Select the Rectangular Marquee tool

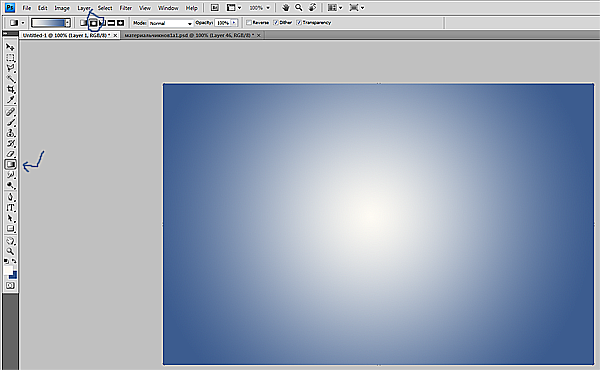10,58
